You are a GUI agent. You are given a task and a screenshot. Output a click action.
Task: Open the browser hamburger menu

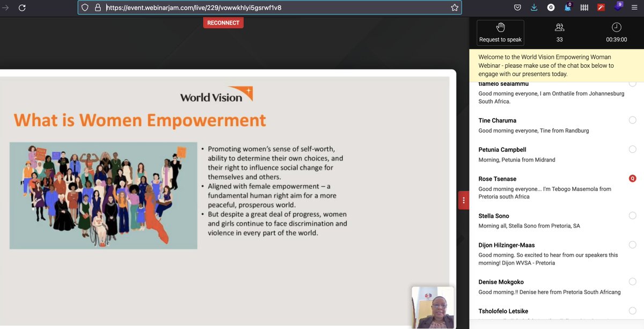pos(634,8)
